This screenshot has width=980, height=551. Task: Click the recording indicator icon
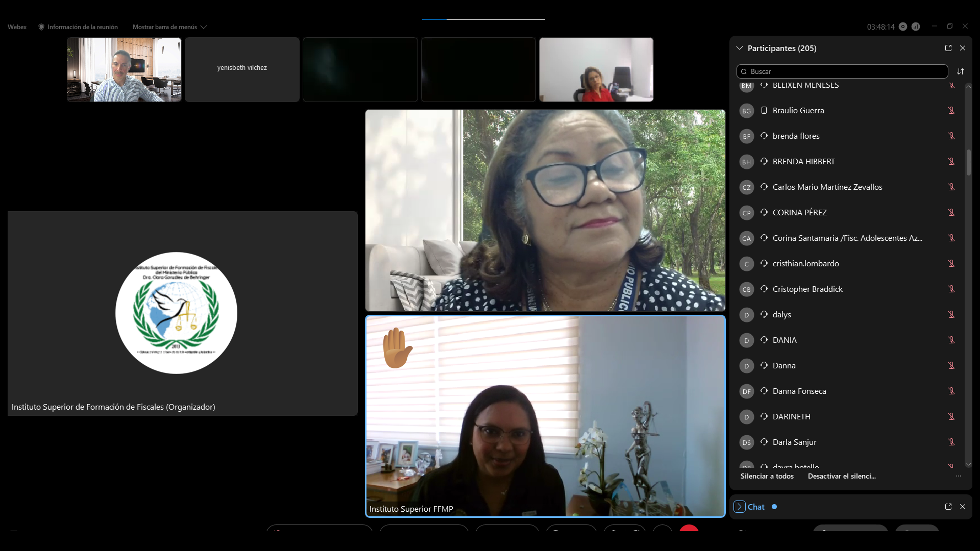[903, 27]
